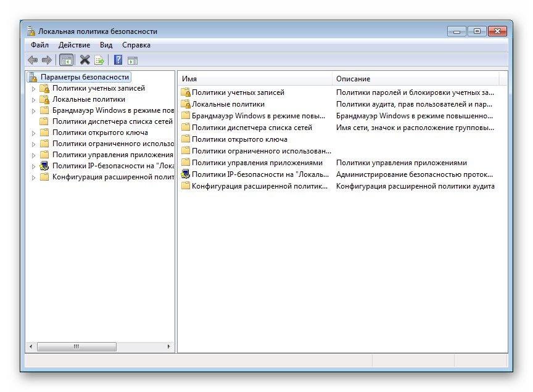This screenshot has width=533, height=392.
Task: Select Политики диспетчера списка сетей in list
Action: 252,128
